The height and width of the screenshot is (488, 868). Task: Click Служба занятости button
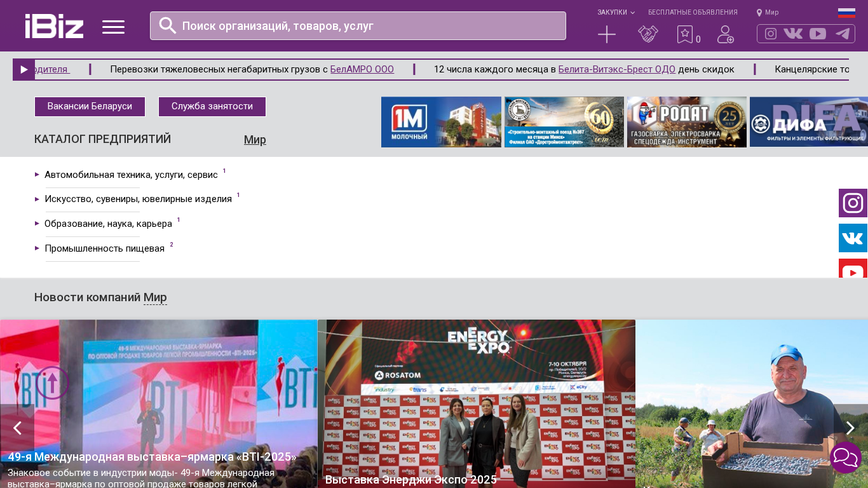(212, 107)
